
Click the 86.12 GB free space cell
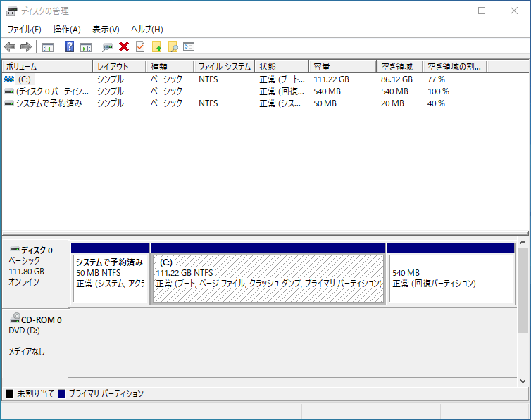(x=396, y=79)
